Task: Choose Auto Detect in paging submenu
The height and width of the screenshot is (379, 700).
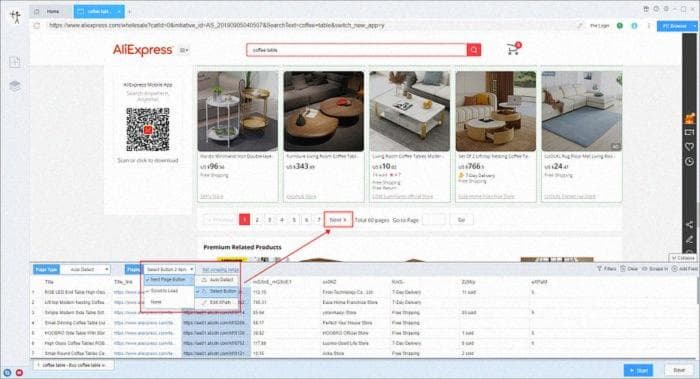Action: click(217, 280)
